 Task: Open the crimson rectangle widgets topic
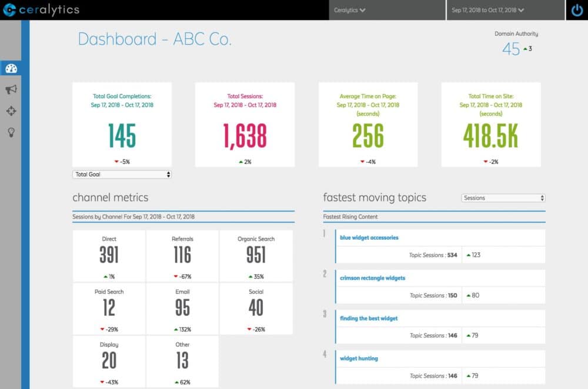click(372, 278)
